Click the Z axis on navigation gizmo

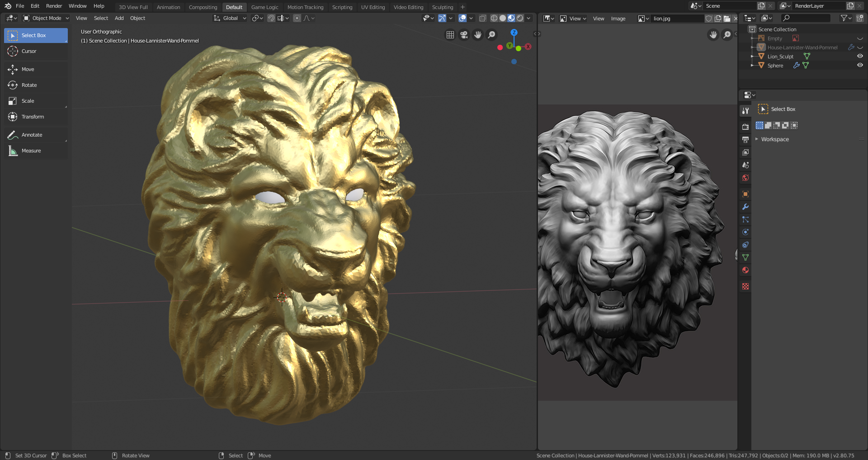coord(514,33)
